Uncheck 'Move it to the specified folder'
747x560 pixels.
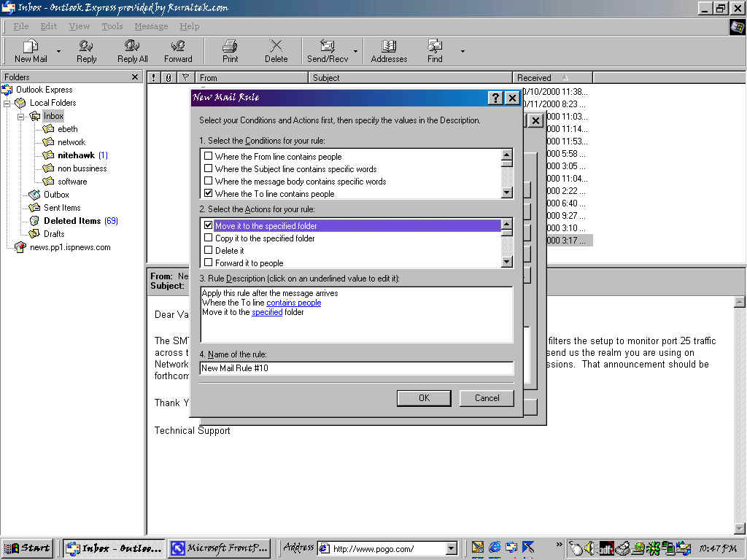tap(208, 225)
